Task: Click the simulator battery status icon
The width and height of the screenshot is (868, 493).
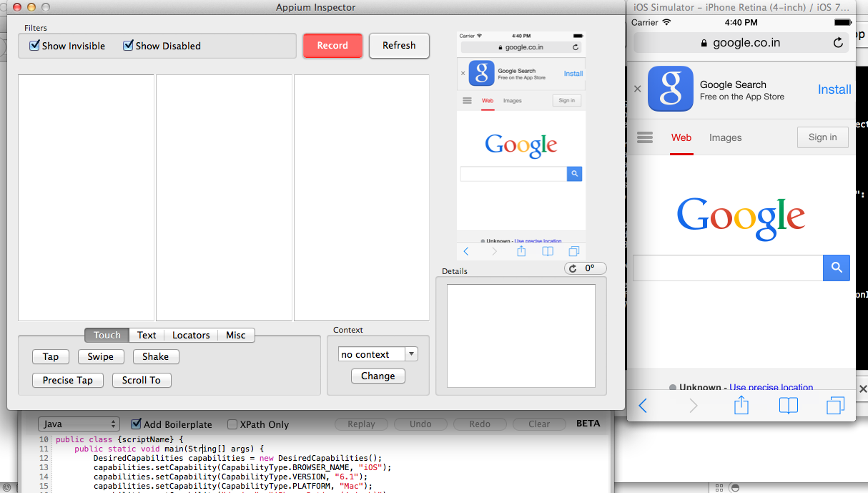Action: click(842, 23)
